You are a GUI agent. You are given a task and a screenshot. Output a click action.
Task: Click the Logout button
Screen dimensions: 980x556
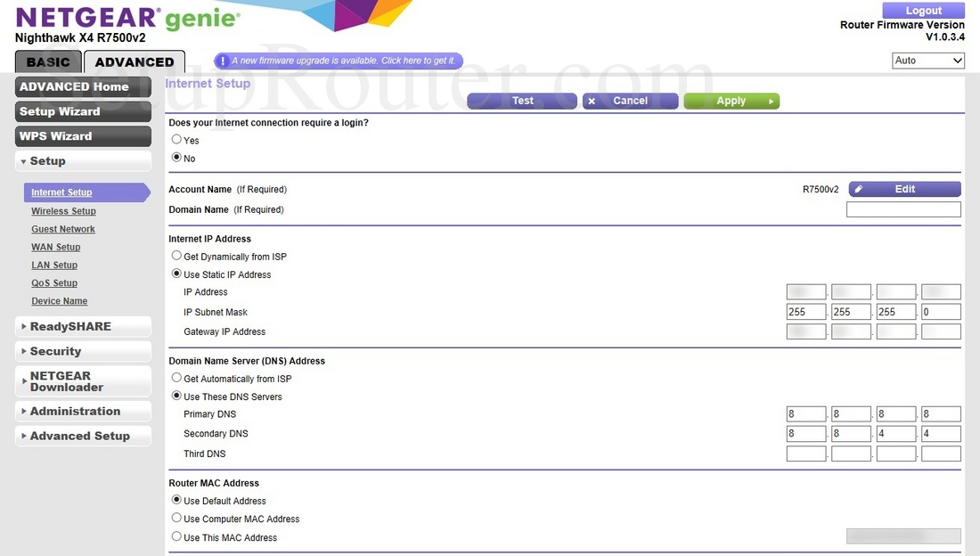click(x=923, y=10)
